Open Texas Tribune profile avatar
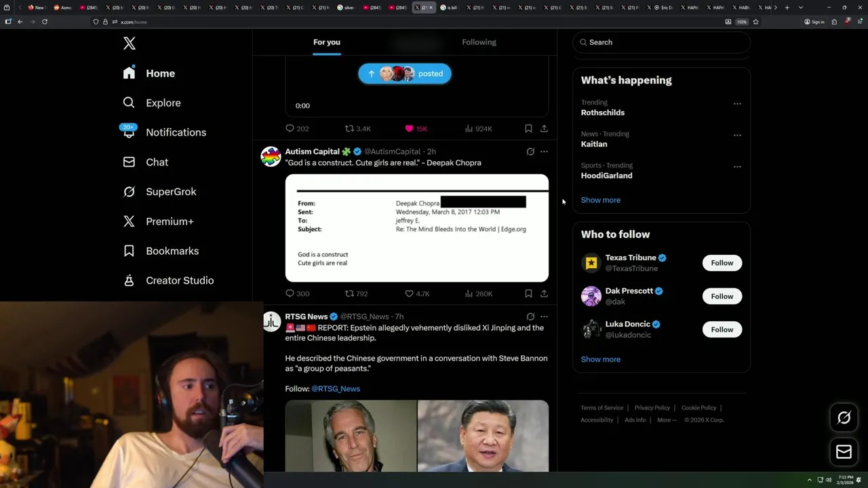The image size is (868, 488). tap(591, 263)
